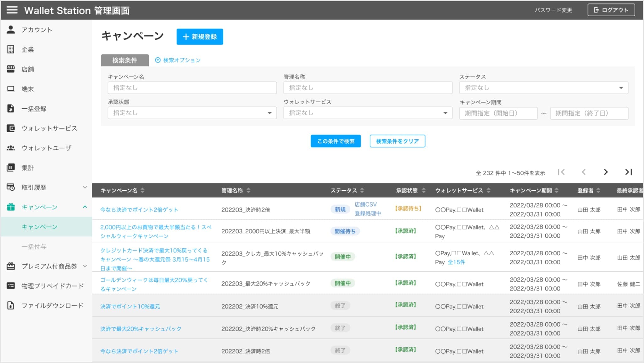Open the hamburger menu icon

[x=12, y=10]
